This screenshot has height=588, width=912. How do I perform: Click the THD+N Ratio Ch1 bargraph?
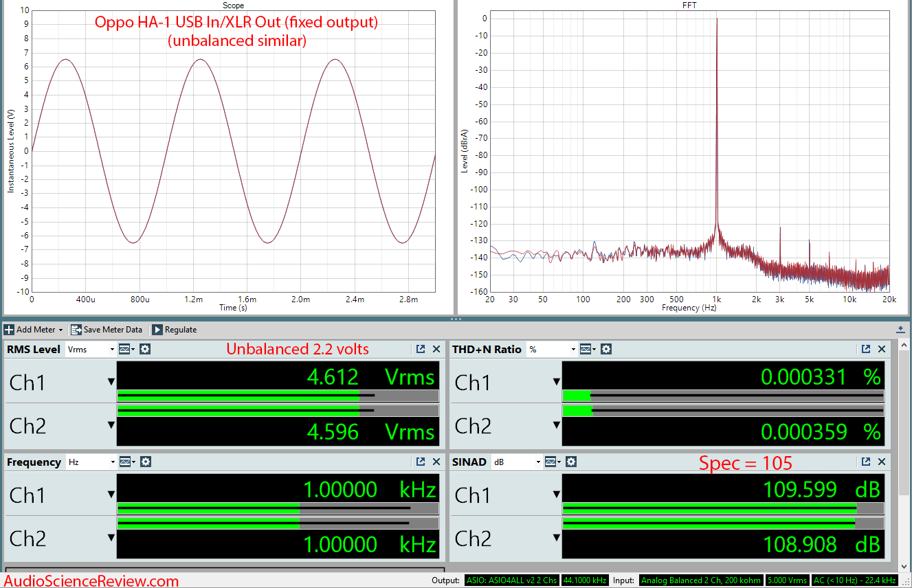point(723,396)
